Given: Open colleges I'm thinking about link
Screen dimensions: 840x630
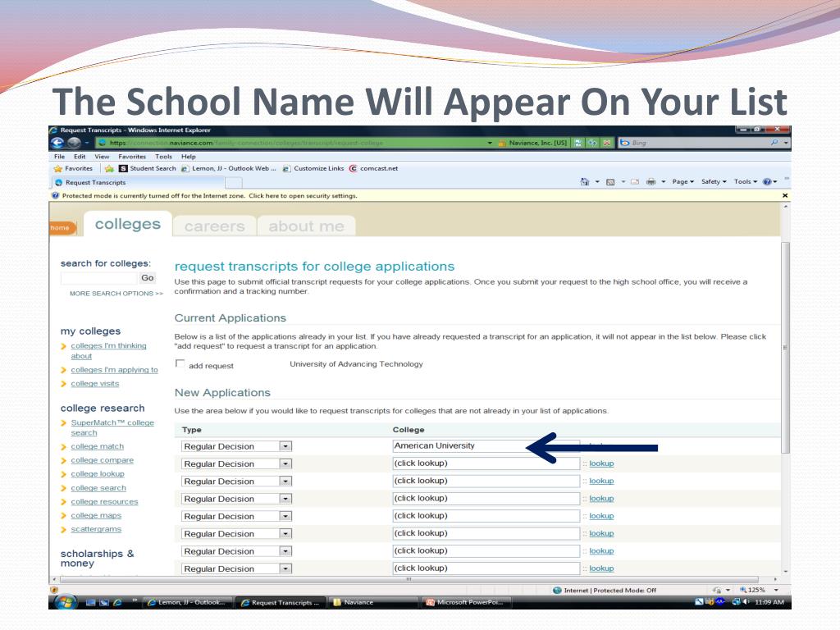Looking at the screenshot, I should (x=108, y=351).
